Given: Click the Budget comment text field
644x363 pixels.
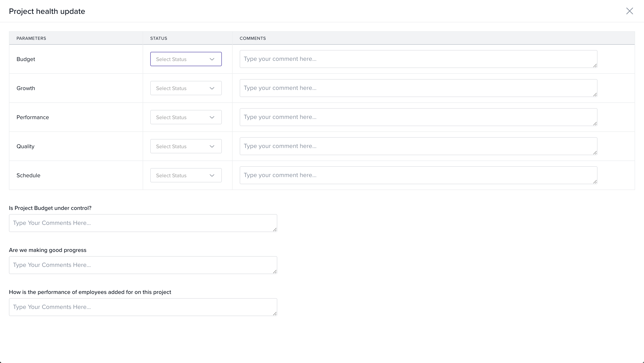Looking at the screenshot, I should tap(418, 59).
